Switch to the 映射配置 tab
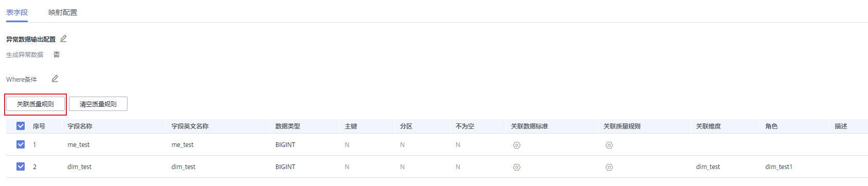Screen dimensions: 868x186 click(63, 12)
